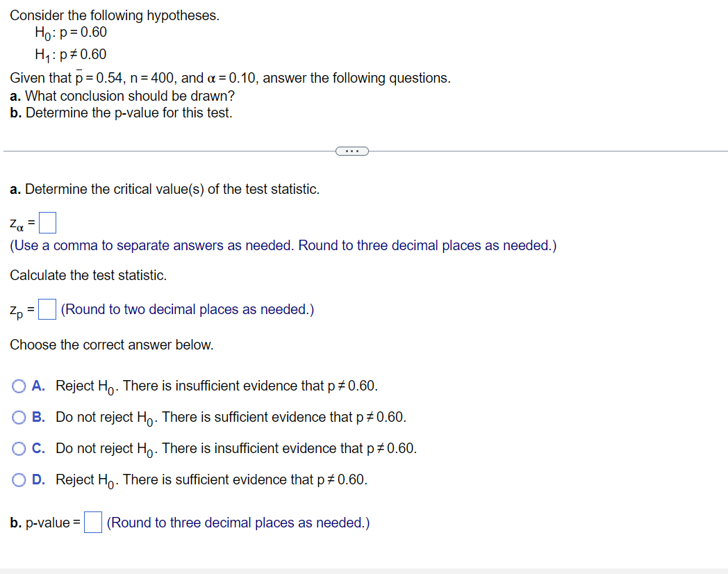Click the blue A option label
Image resolution: width=728 pixels, height=574 pixels.
pyautogui.click(x=38, y=386)
